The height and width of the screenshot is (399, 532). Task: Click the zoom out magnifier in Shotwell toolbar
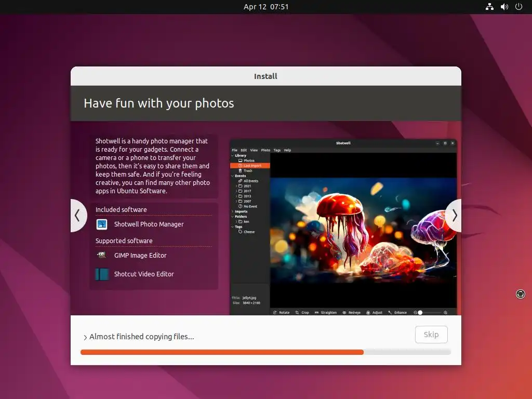(x=415, y=312)
